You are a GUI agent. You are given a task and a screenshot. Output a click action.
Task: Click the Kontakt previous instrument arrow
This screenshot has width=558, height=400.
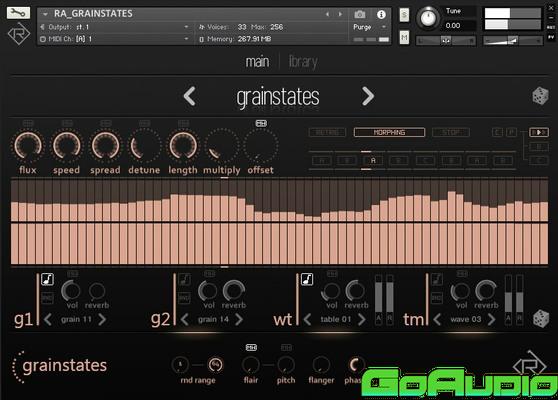coord(327,14)
